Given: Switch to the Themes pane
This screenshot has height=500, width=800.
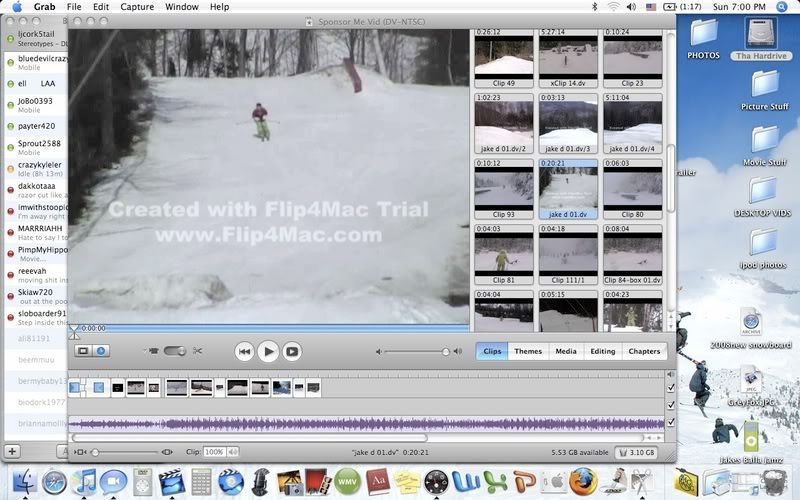Looking at the screenshot, I should [528, 351].
